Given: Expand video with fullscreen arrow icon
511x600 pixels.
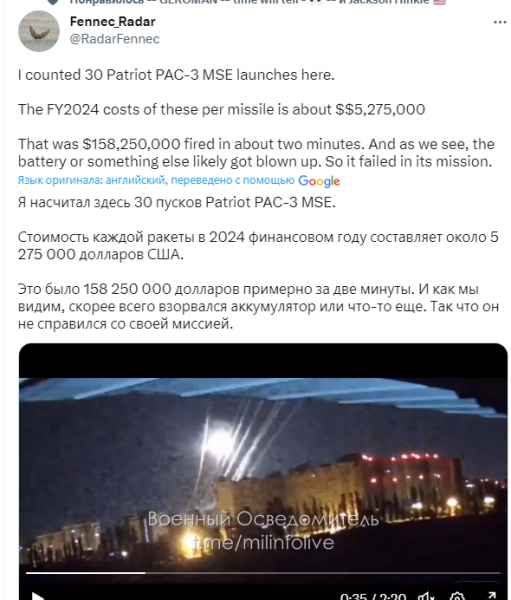Looking at the screenshot, I should (x=490, y=596).
